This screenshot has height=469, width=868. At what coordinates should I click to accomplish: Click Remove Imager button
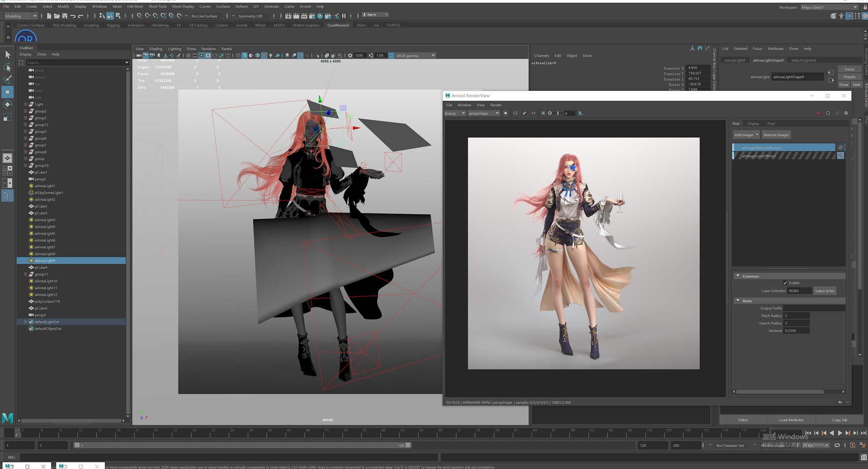point(776,135)
